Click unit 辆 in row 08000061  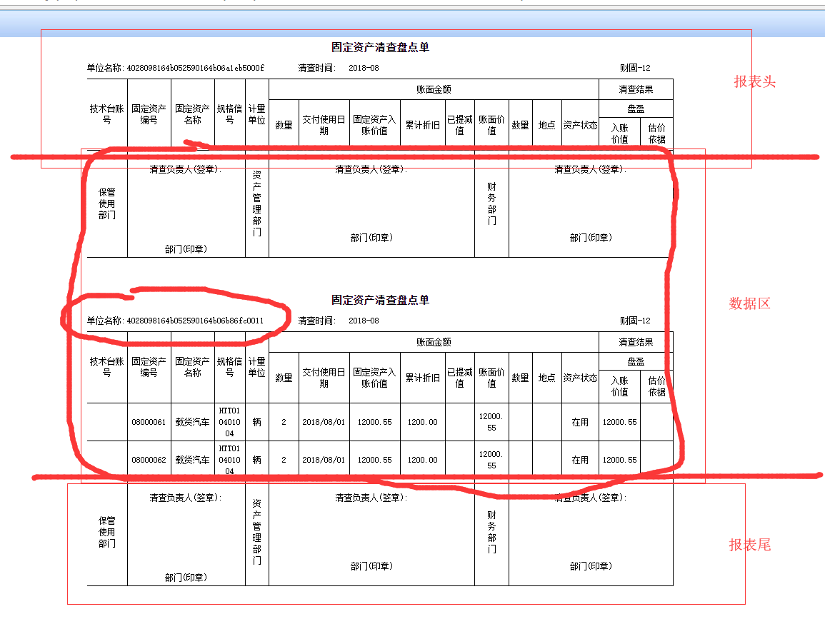tap(256, 422)
